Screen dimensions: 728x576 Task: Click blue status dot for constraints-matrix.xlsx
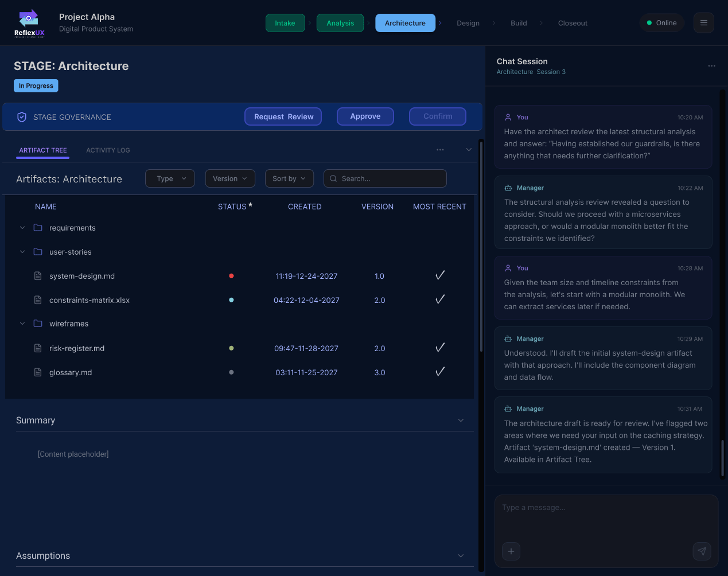[x=231, y=300]
